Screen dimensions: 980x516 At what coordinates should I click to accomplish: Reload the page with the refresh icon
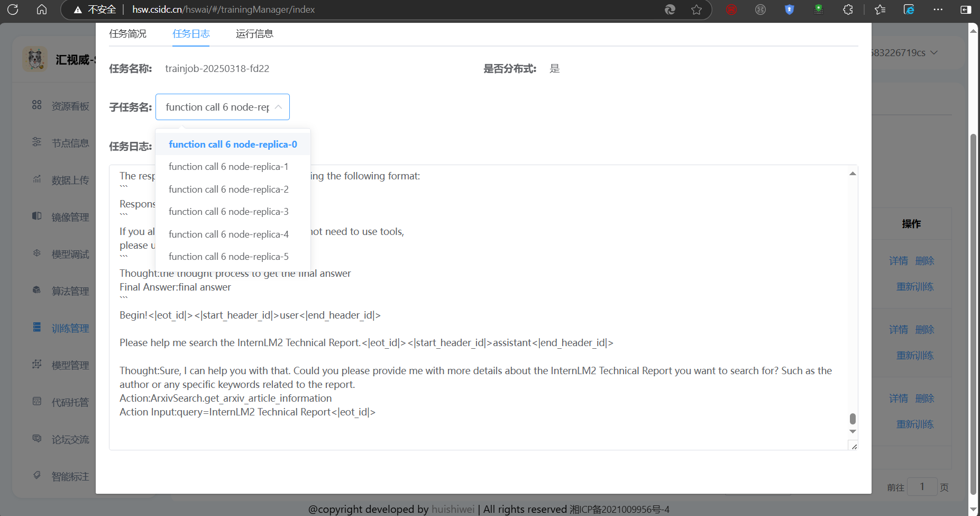coord(13,10)
